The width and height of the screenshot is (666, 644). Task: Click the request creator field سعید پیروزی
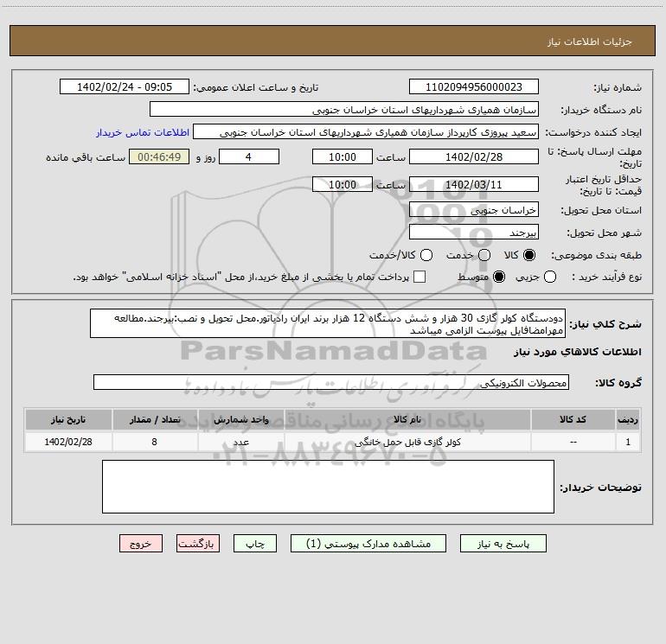[366, 131]
